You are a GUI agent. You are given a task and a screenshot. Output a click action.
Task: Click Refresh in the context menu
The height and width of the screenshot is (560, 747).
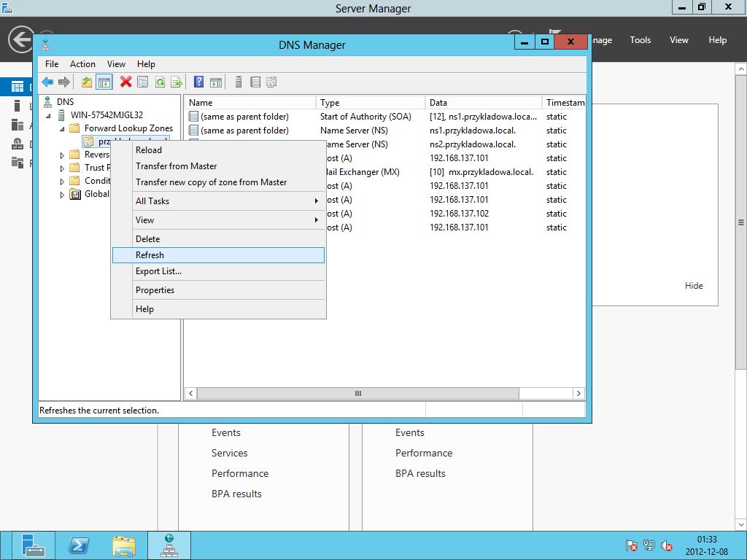[219, 255]
